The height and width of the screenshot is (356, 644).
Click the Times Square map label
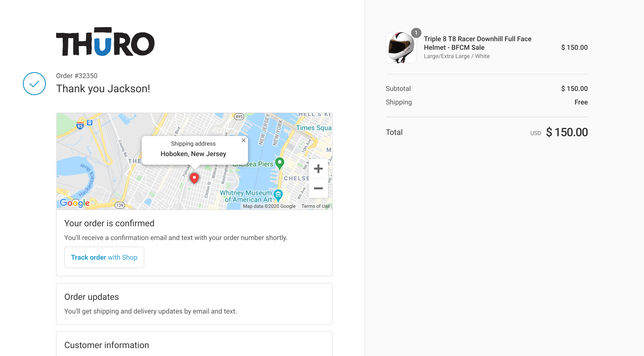tap(314, 128)
